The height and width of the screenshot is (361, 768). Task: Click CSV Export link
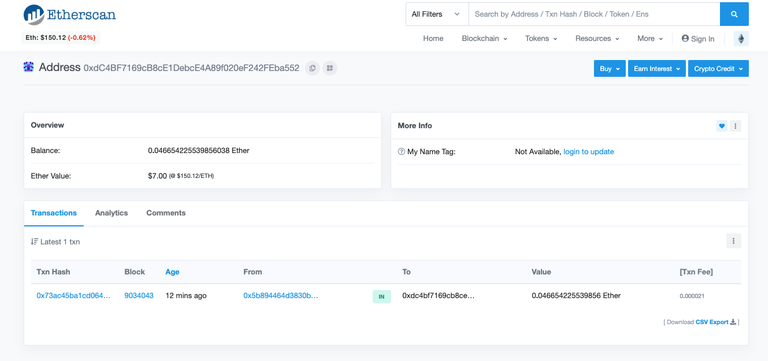pyautogui.click(x=712, y=322)
